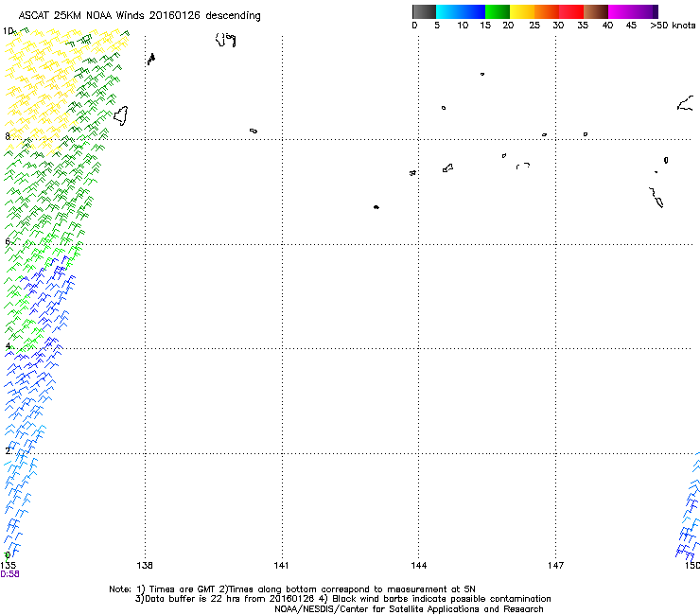Screen dimensions: 700x615
Task: Click the blue wind barbs at the bottom right edge
Action: [x=689, y=507]
